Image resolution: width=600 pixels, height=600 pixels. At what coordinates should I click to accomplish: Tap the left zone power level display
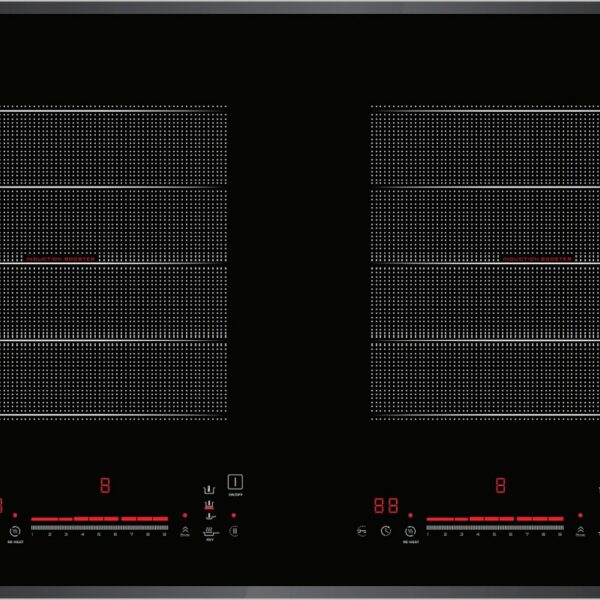105,486
